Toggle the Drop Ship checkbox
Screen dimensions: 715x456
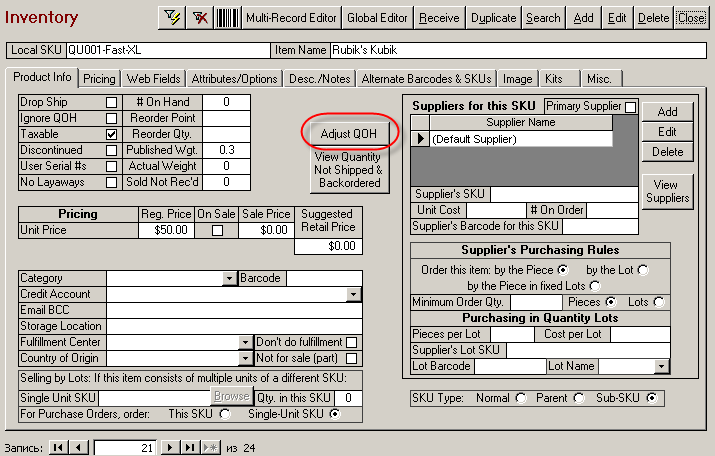pyautogui.click(x=111, y=102)
